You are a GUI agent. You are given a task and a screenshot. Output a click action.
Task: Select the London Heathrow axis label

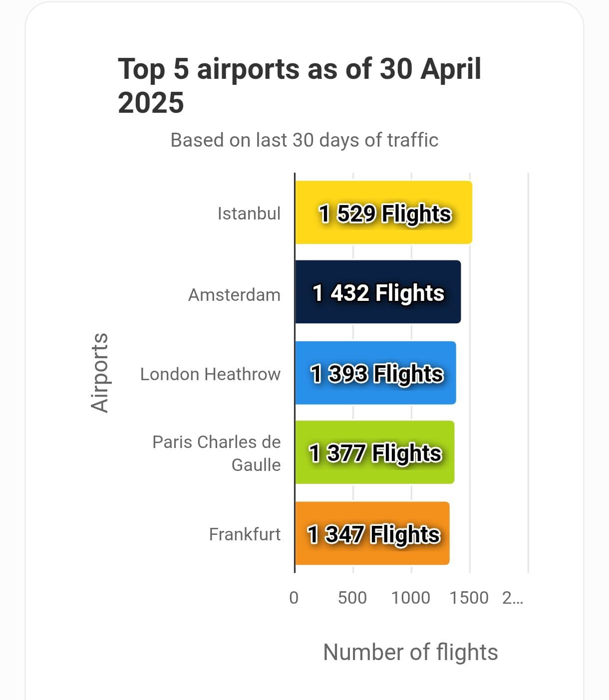[210, 374]
